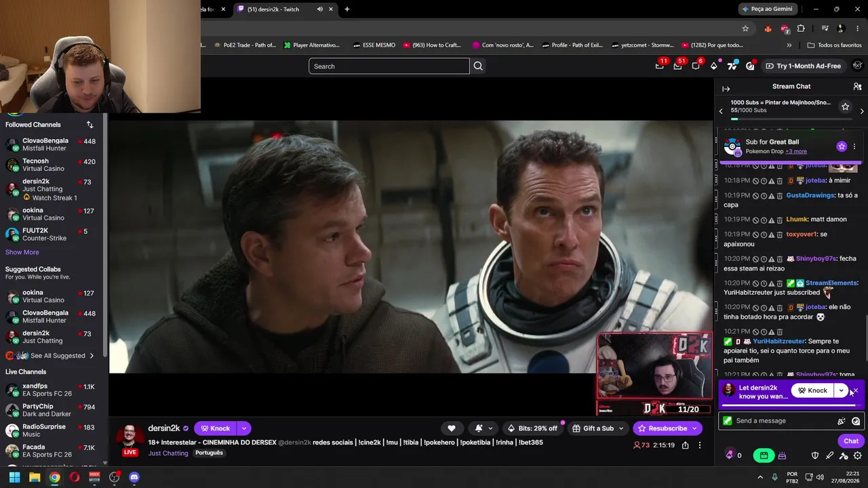Open Windows Start menu

[14, 477]
